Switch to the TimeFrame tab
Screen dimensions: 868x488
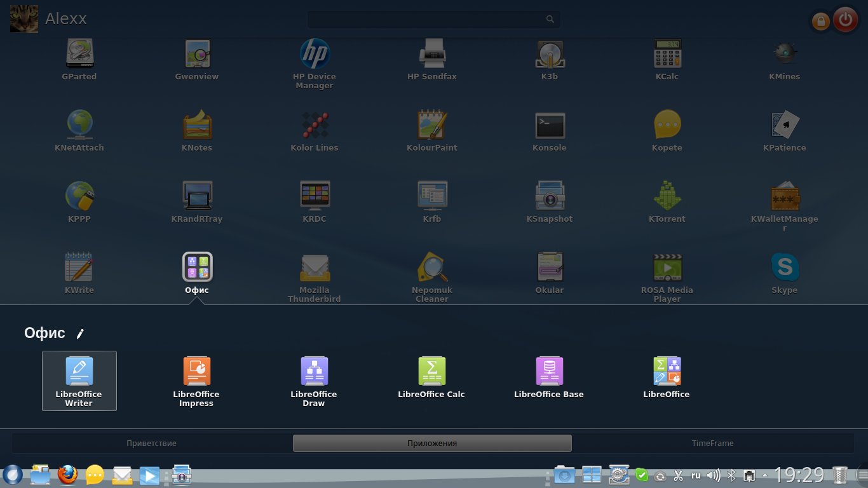[x=712, y=443]
